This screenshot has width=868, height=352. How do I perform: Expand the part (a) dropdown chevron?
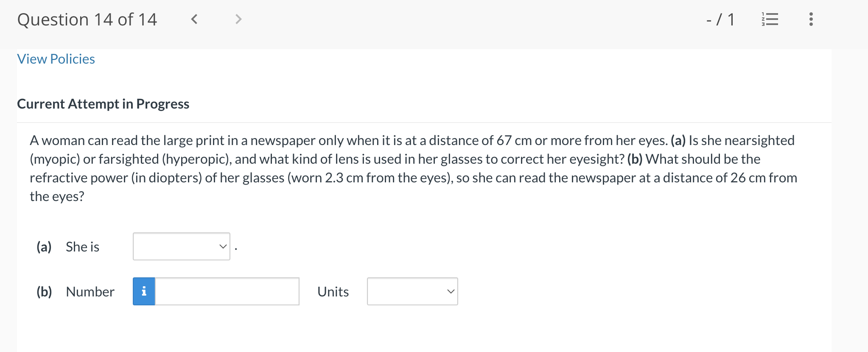(222, 246)
